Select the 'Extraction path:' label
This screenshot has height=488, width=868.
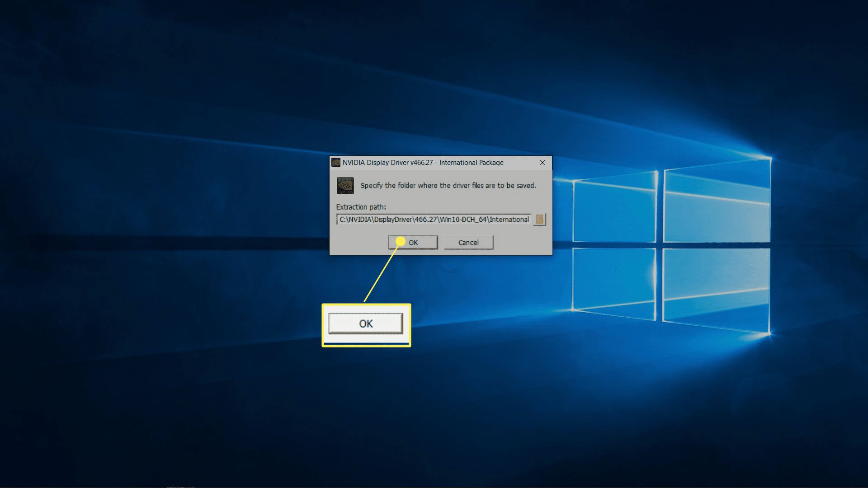(x=361, y=207)
